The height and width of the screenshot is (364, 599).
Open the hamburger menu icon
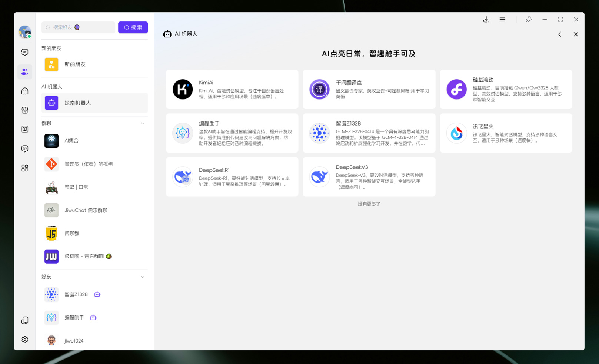502,20
